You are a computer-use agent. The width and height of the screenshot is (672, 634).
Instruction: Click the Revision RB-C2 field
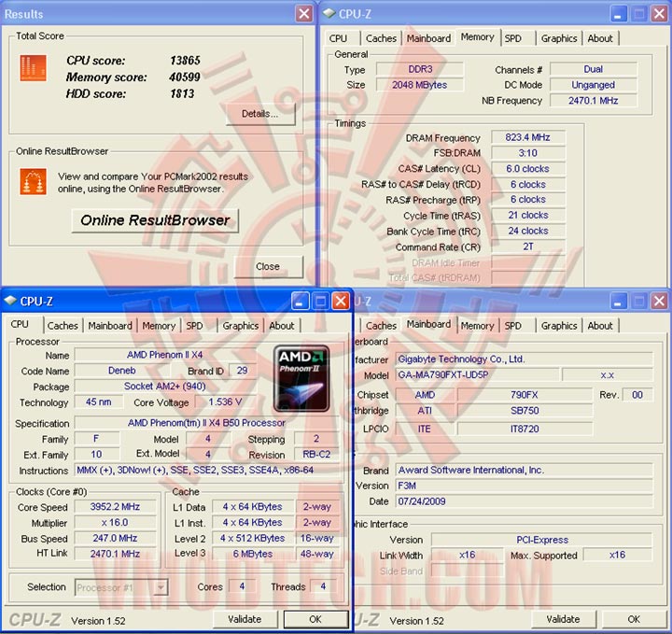point(316,455)
